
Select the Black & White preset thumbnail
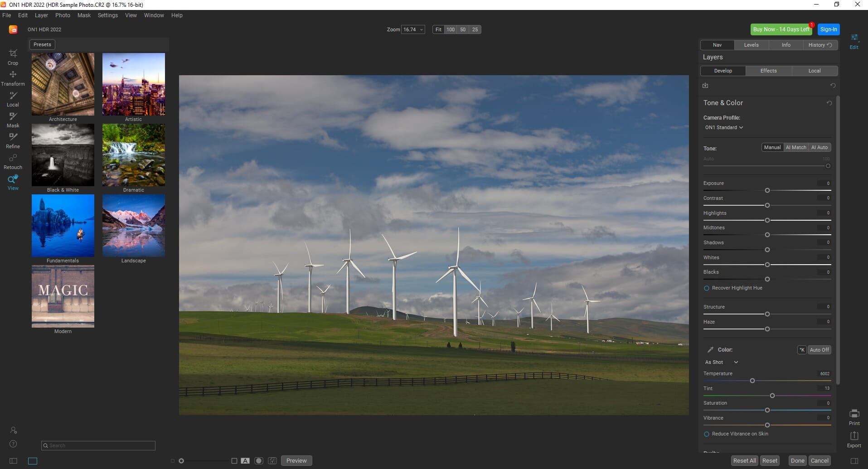click(63, 155)
